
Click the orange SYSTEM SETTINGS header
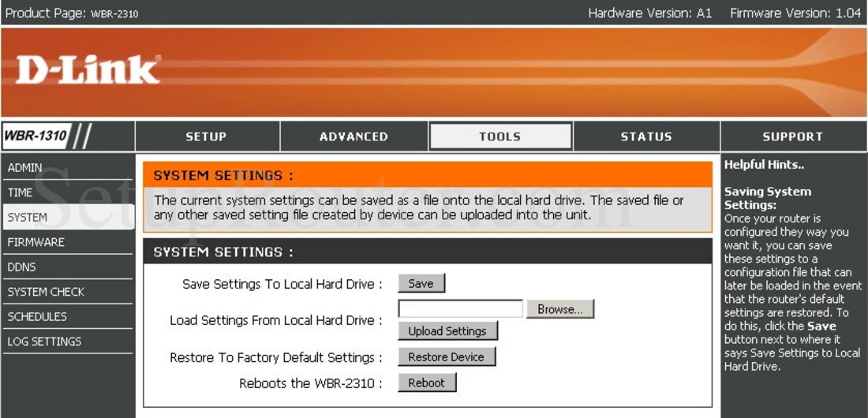pos(428,175)
